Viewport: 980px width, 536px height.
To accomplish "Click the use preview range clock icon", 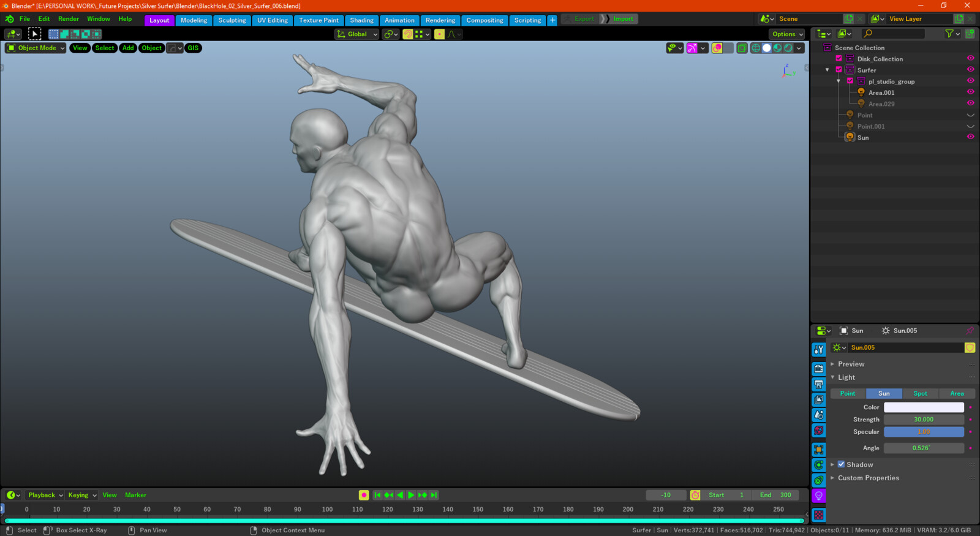I will point(695,495).
